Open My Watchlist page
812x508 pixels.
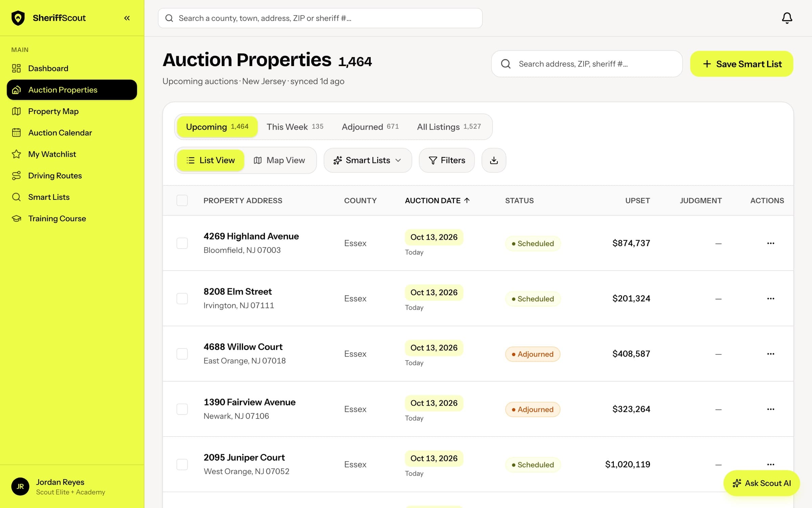click(72, 154)
